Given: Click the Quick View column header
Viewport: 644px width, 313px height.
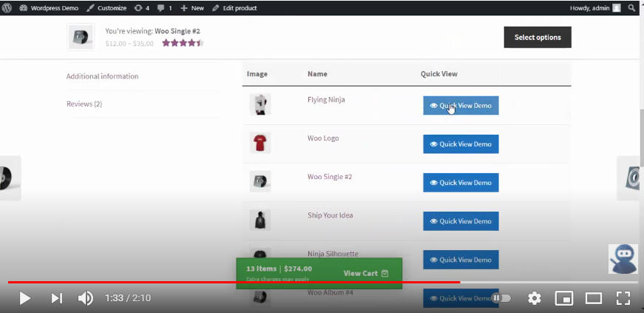Looking at the screenshot, I should [438, 74].
